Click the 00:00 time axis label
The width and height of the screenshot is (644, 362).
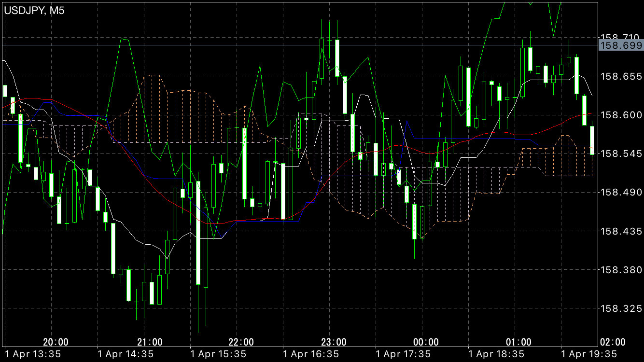pyautogui.click(x=426, y=342)
